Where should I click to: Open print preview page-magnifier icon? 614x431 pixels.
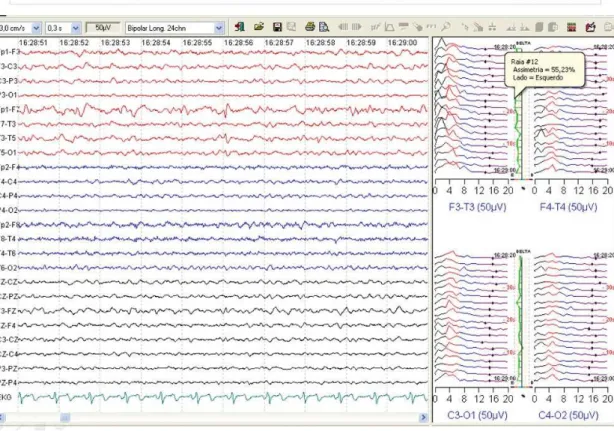pyautogui.click(x=324, y=27)
